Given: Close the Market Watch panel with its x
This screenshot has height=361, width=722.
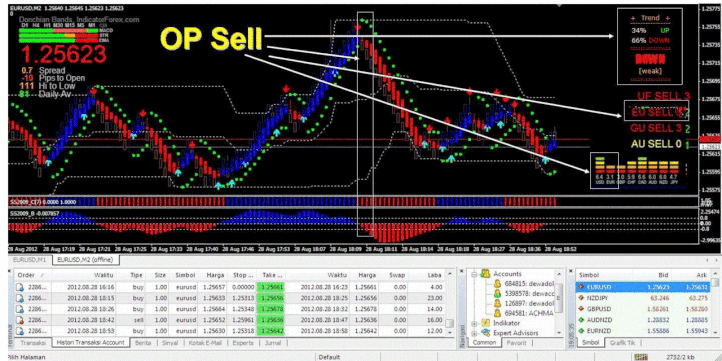Looking at the screenshot, I should click(x=571, y=271).
